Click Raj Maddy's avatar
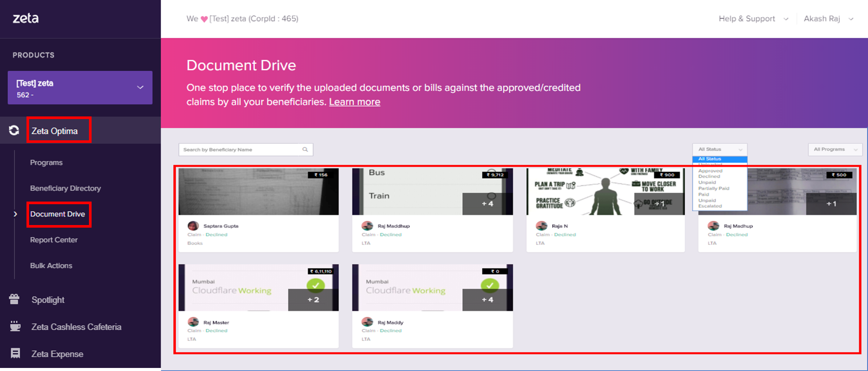Viewport: 868px width, 371px height. click(367, 322)
